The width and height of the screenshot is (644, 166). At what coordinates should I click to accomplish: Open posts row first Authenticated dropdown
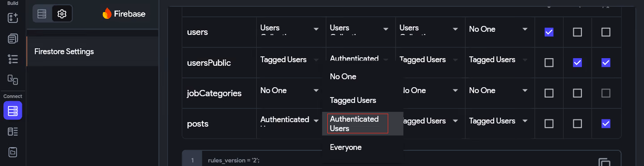coord(291,121)
